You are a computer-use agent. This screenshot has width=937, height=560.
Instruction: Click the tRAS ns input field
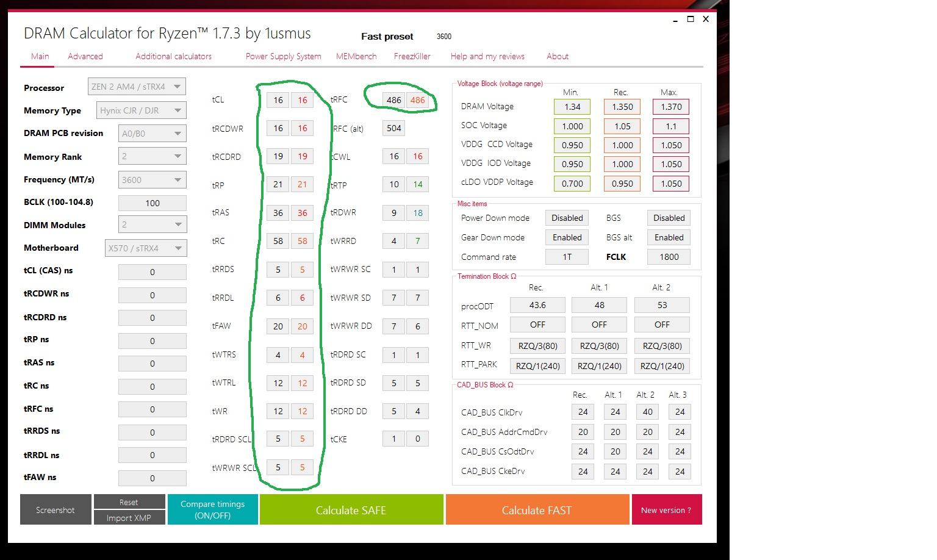tap(153, 364)
